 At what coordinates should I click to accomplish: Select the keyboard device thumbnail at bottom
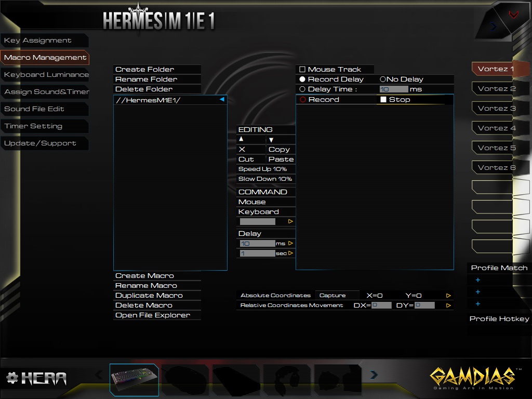[135, 380]
